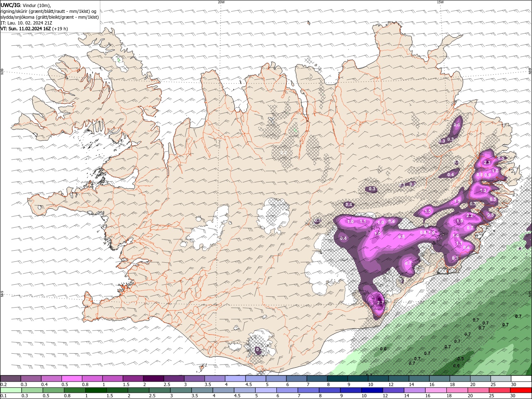Select the dark mauve swatch between 0.2 and 0.3
The image size is (532, 399).
point(10,379)
